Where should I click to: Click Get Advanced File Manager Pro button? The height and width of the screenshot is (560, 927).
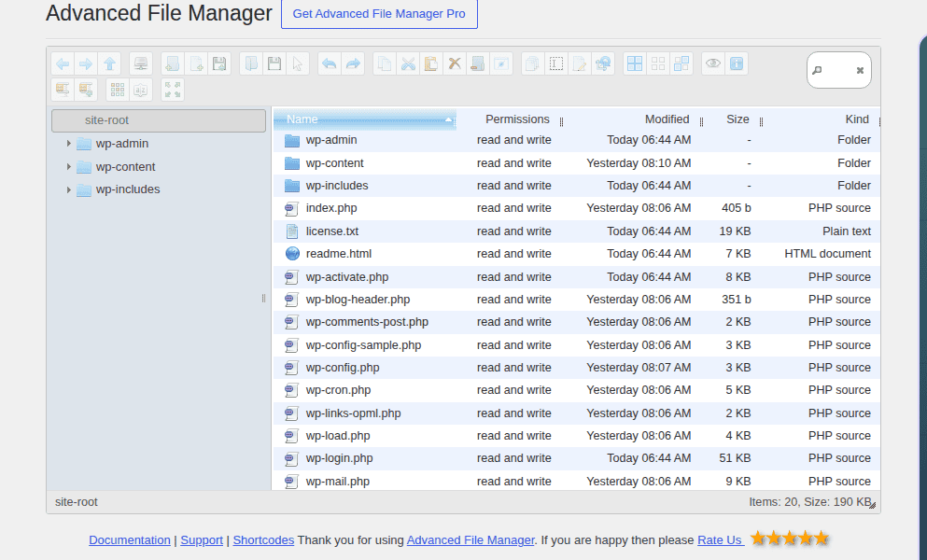tap(379, 14)
